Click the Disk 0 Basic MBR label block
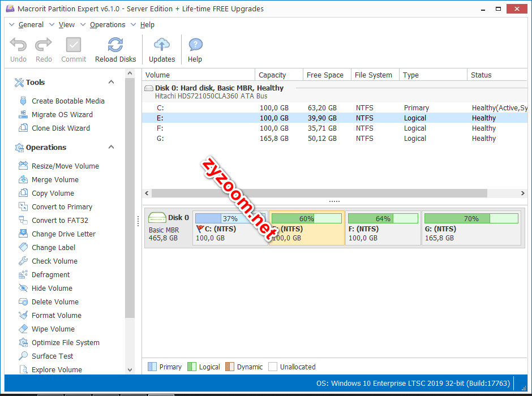Viewport: 532px width, 396px height. click(169, 228)
